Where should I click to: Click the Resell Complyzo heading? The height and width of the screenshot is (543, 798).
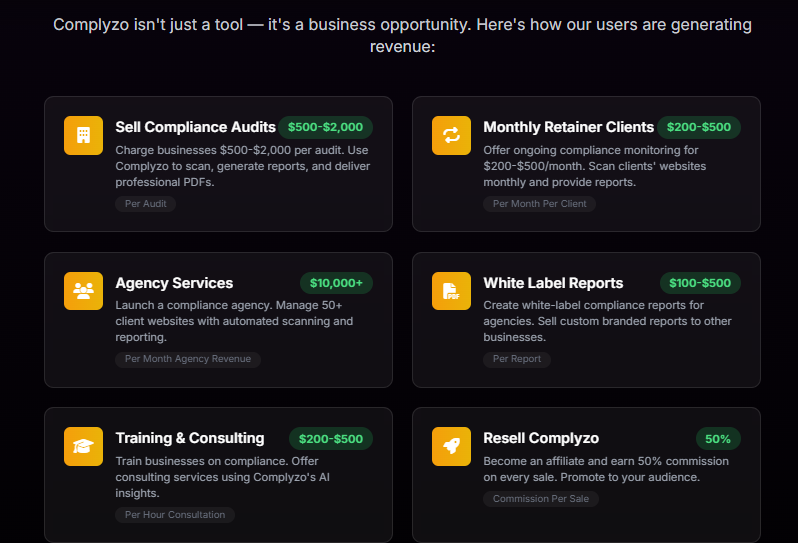tap(541, 438)
